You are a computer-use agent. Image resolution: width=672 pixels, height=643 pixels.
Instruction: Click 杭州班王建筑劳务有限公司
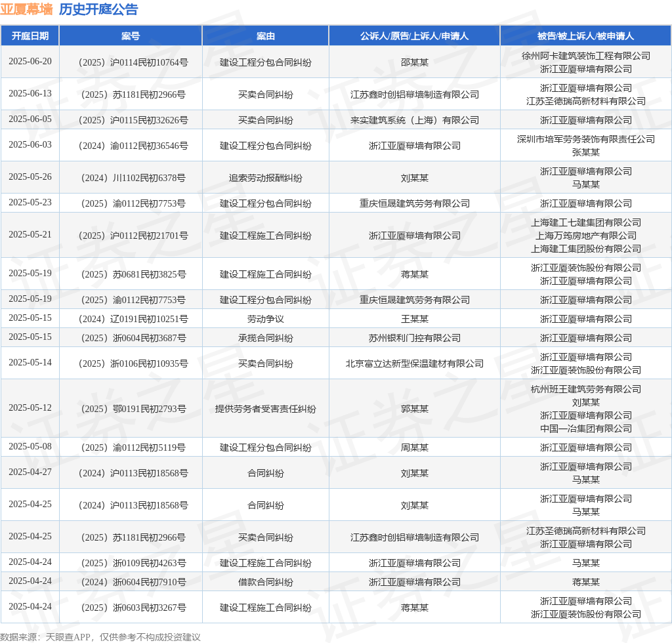[x=586, y=389]
